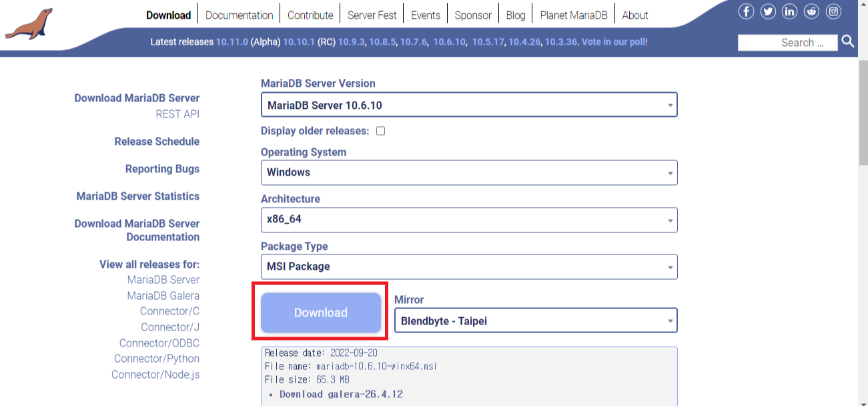Click the Download galera-26.4.12 link
This screenshot has height=406, width=868.
341,394
